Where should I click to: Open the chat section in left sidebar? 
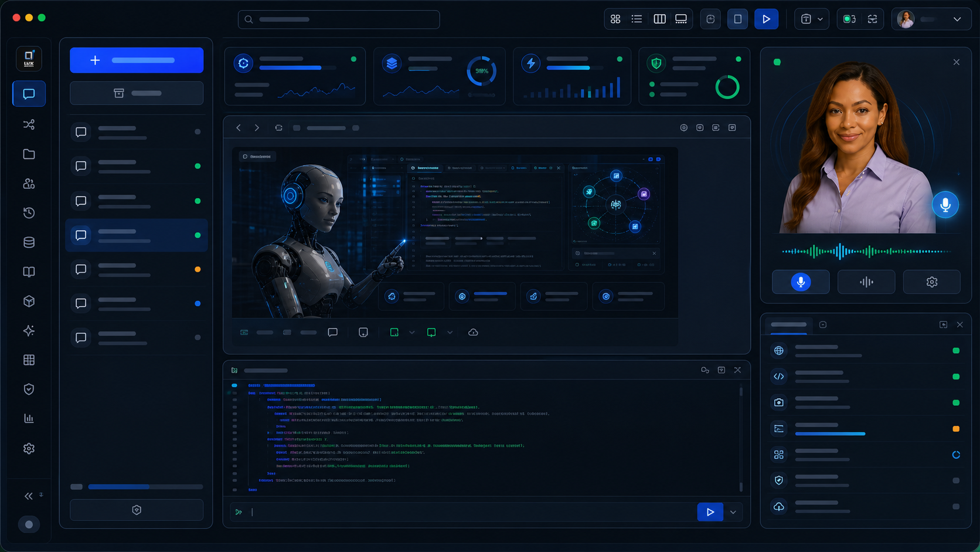pos(29,94)
